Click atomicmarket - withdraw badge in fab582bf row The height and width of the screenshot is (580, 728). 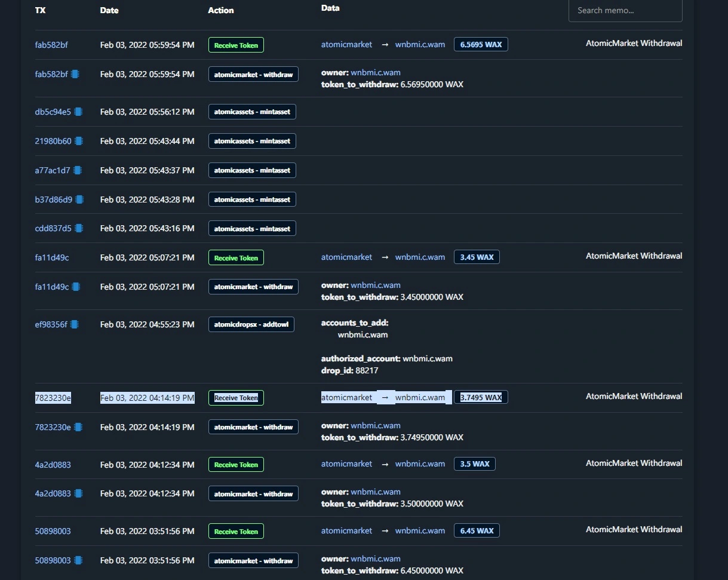pyautogui.click(x=253, y=75)
